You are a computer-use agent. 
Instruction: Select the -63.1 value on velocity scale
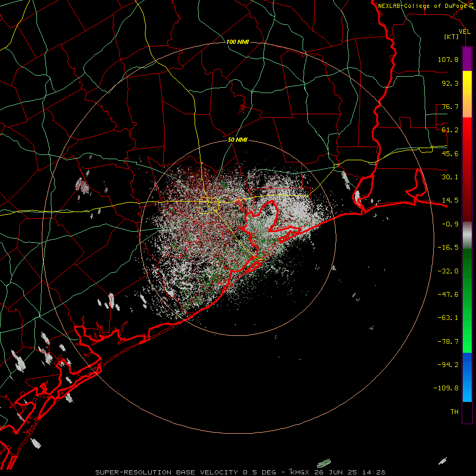448,318
